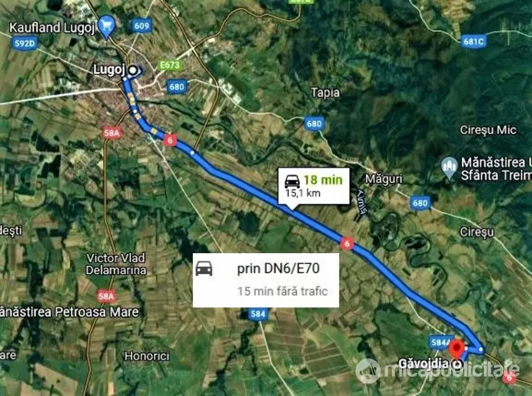Click the Măguri village label
Screen dimensions: 532x396
click(384, 179)
